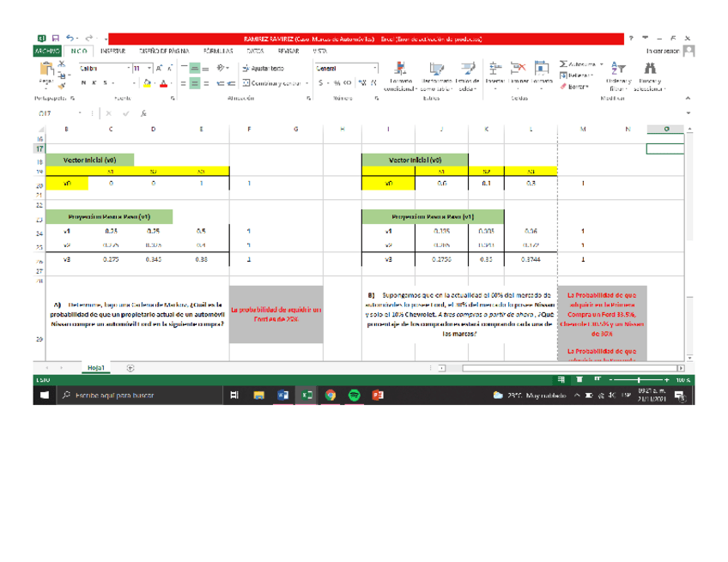
Task: Open the font size dropdown
Action: coord(149,69)
